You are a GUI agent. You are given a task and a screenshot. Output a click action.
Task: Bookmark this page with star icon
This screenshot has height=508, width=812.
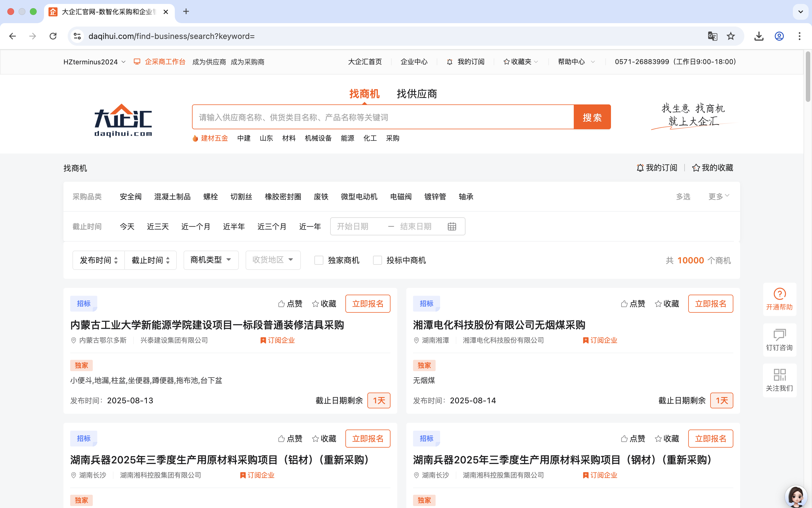click(731, 36)
